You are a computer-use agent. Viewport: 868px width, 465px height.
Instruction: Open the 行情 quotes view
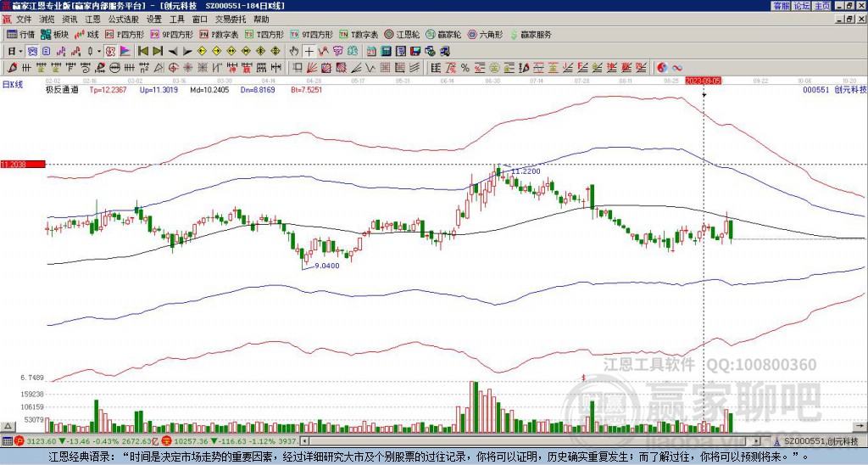[21, 34]
